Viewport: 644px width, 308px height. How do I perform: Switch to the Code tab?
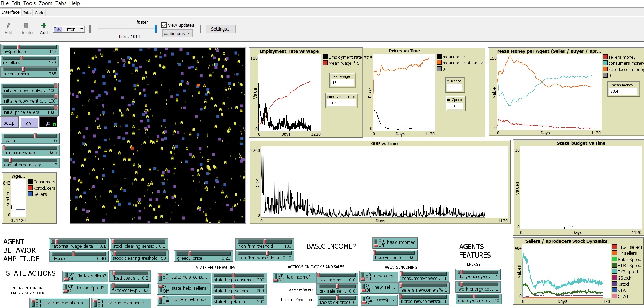pos(39,13)
